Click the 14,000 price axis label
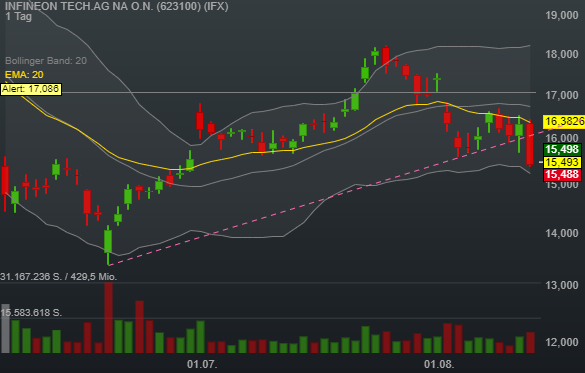This screenshot has width=585, height=373. pyautogui.click(x=562, y=233)
